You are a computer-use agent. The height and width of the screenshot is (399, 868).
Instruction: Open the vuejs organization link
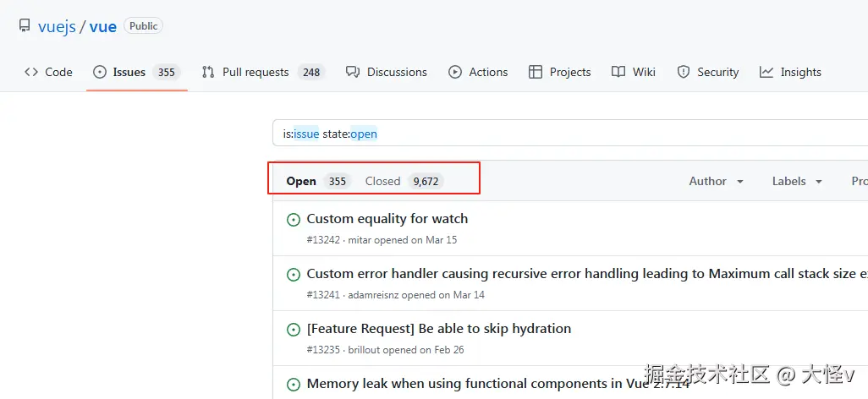57,26
